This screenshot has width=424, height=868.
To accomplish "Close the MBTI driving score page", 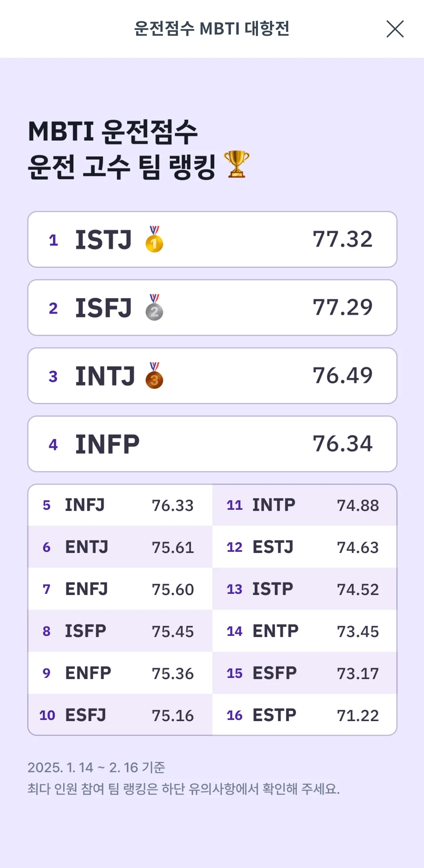I will pos(395,29).
